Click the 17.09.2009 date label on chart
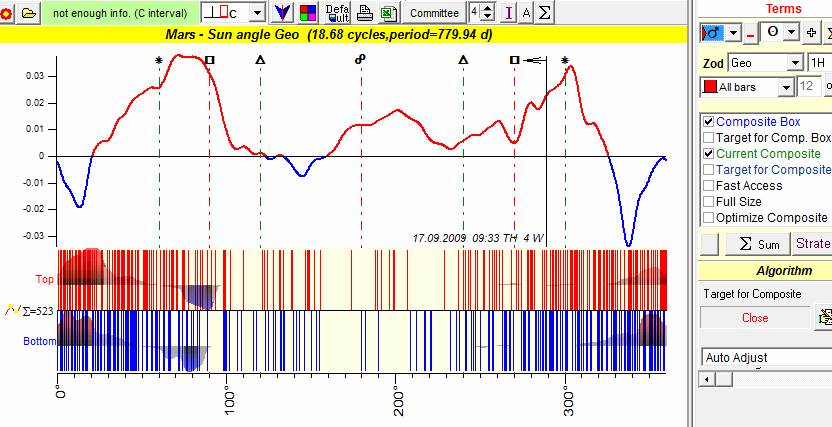The height and width of the screenshot is (427, 832). pos(478,238)
